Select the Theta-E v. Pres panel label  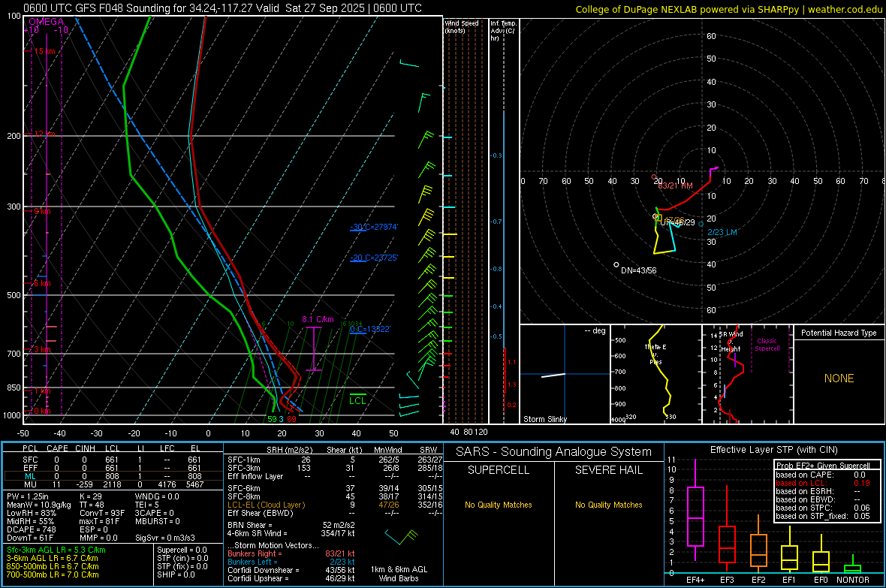click(654, 354)
